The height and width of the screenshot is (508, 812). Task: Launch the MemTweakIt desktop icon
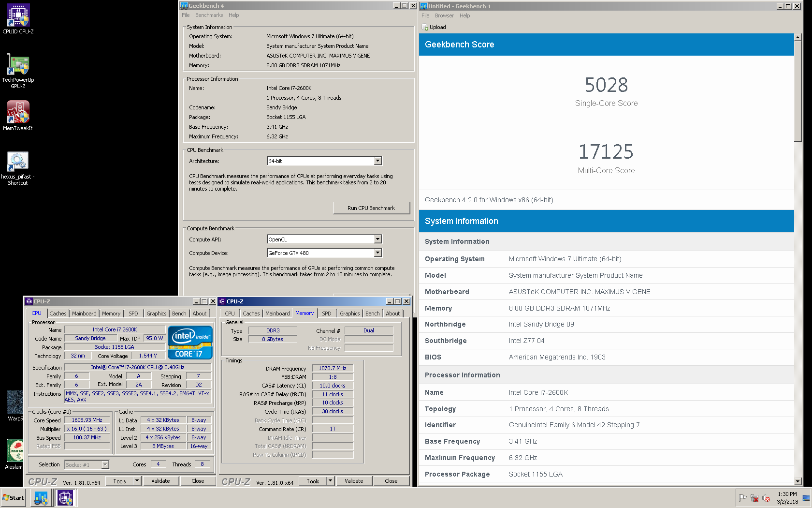pyautogui.click(x=18, y=116)
